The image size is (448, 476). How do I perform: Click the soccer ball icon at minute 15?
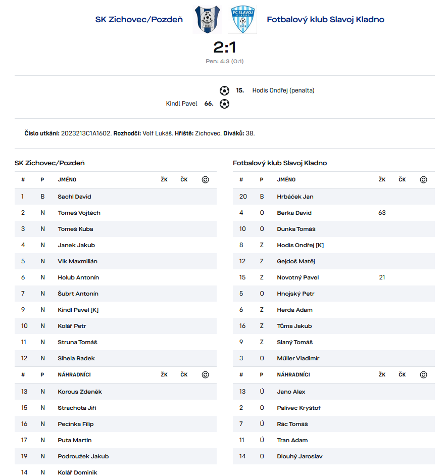(225, 91)
